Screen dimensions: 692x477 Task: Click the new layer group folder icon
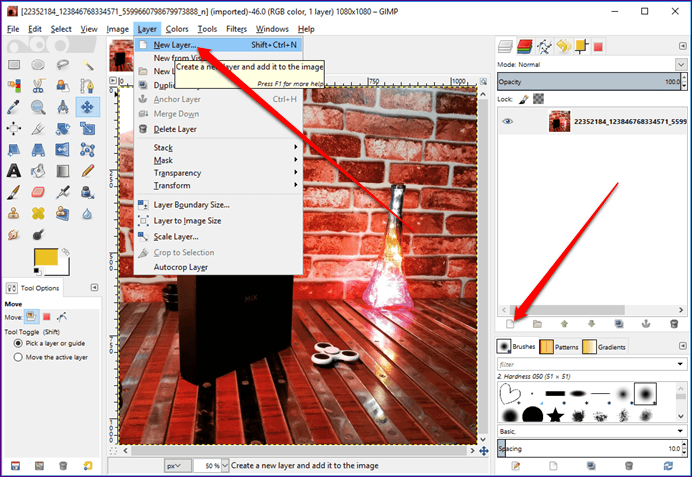537,324
